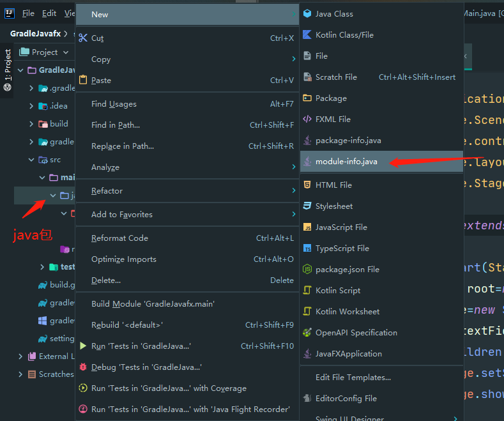Toggle the 1: Project side tab
The height and width of the screenshot is (421, 504).
(8, 65)
